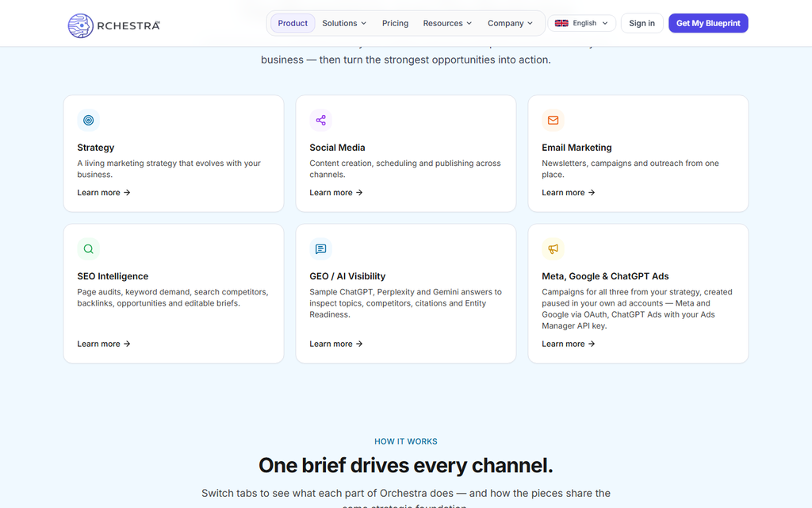Expand the Resources dropdown menu
The height and width of the screenshot is (508, 812).
tap(447, 23)
